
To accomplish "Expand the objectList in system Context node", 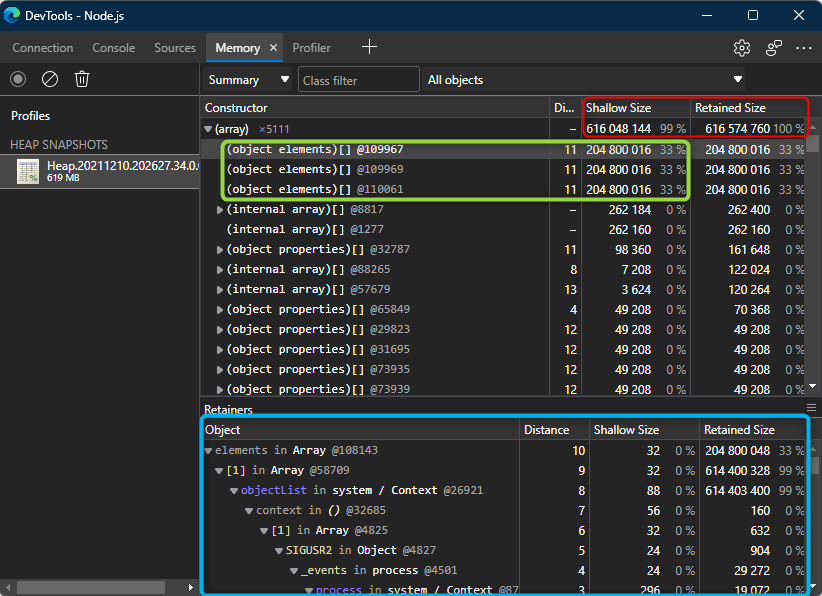I will pos(232,489).
